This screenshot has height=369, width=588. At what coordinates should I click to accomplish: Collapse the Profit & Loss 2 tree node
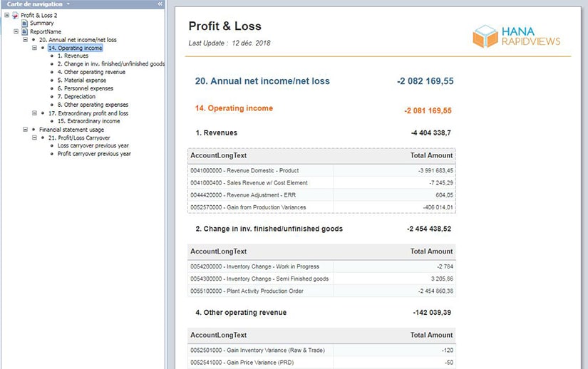pyautogui.click(x=6, y=15)
